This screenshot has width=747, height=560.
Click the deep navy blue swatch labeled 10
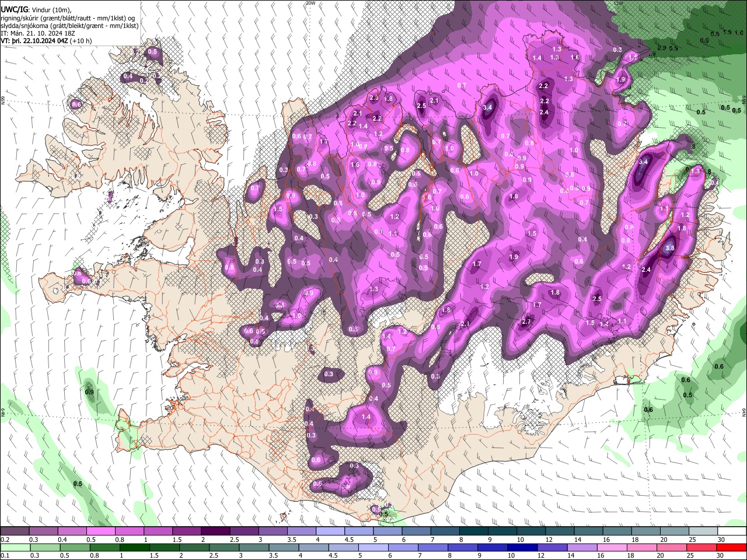tap(522, 547)
